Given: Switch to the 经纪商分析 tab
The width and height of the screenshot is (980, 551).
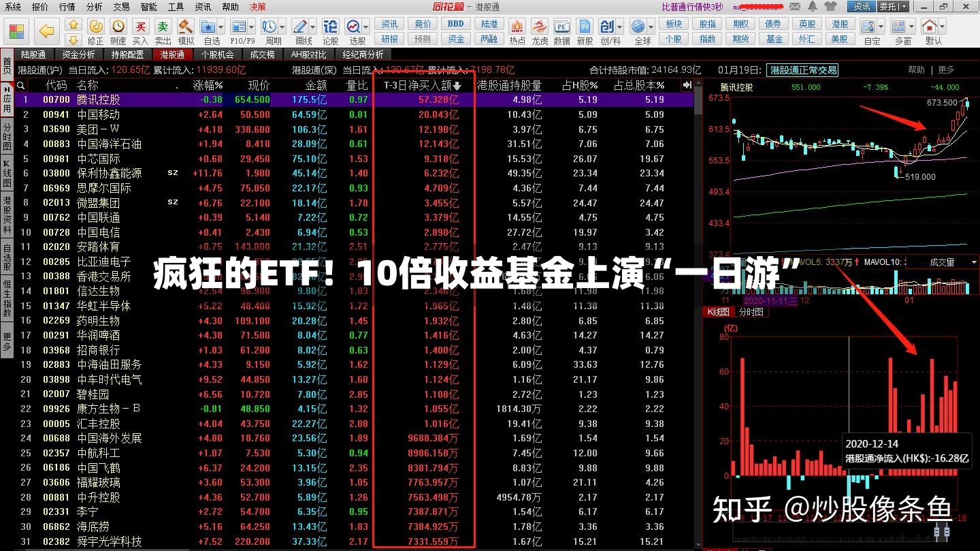Looking at the screenshot, I should (363, 54).
